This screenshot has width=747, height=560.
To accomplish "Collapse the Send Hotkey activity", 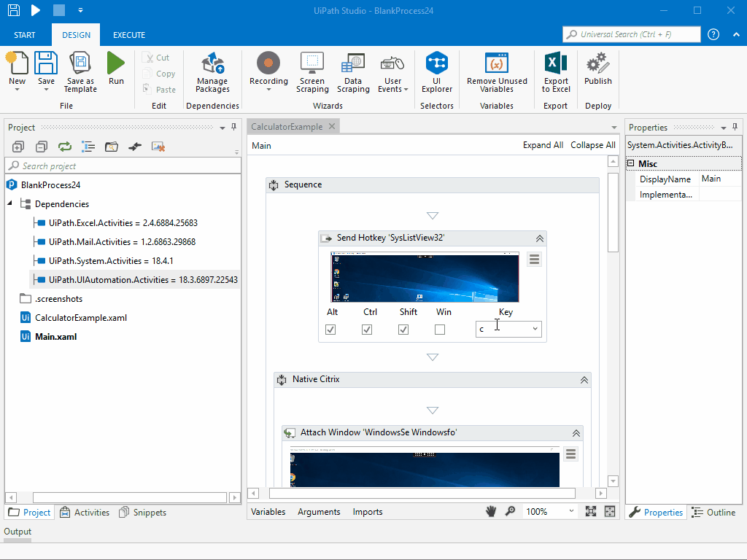I will pyautogui.click(x=539, y=238).
